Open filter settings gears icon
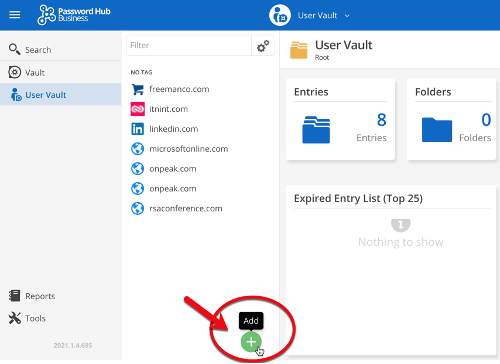 pyautogui.click(x=263, y=46)
